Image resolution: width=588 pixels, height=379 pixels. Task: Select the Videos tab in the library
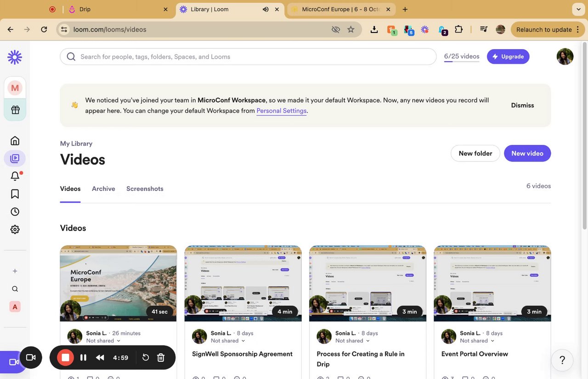70,189
